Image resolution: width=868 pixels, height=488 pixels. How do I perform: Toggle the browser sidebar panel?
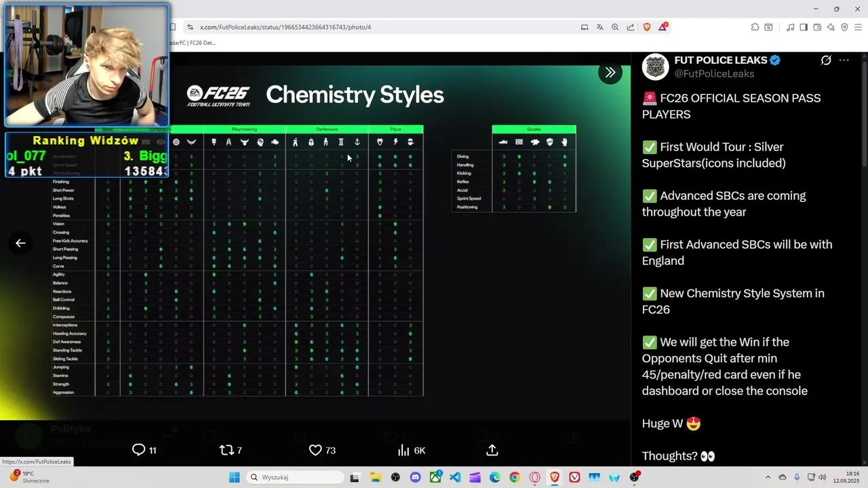coord(804,27)
